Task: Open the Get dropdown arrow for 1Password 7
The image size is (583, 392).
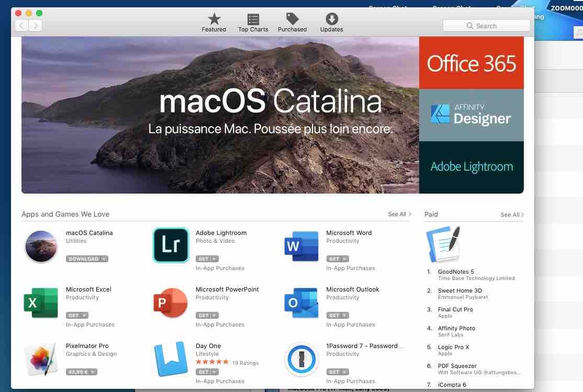Action: 345,372
